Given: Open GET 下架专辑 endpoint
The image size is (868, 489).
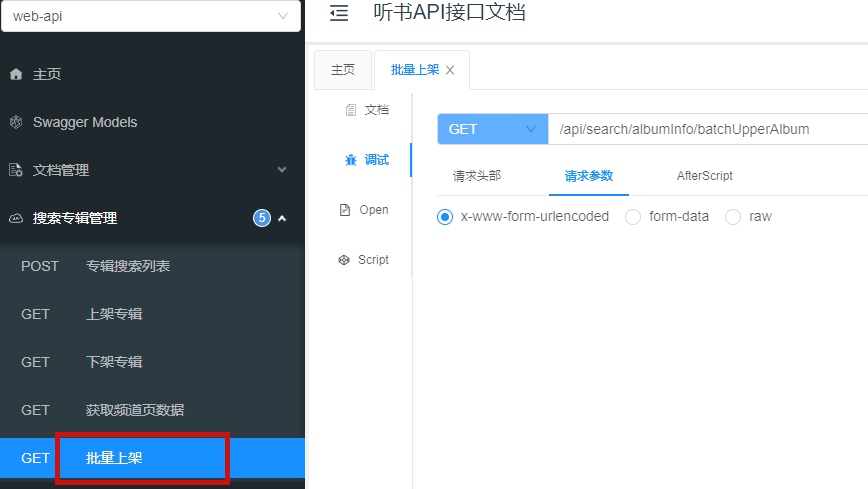Looking at the screenshot, I should [152, 362].
